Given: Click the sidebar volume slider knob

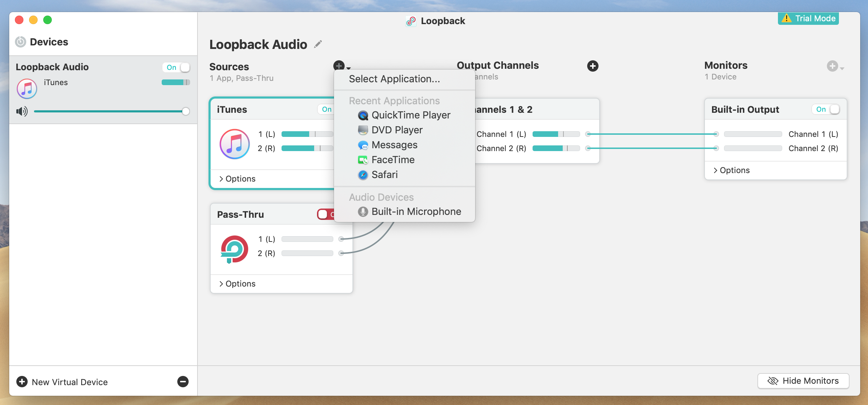Looking at the screenshot, I should click(185, 111).
